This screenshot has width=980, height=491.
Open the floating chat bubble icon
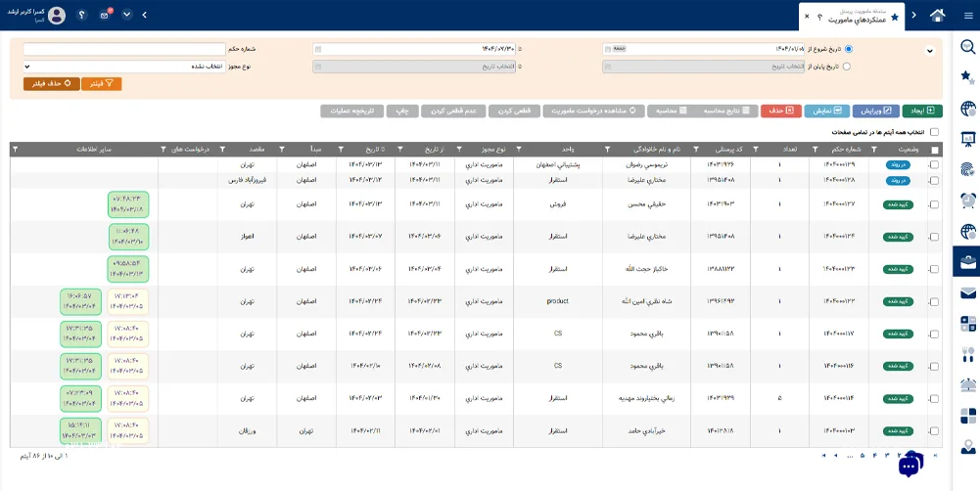click(910, 466)
